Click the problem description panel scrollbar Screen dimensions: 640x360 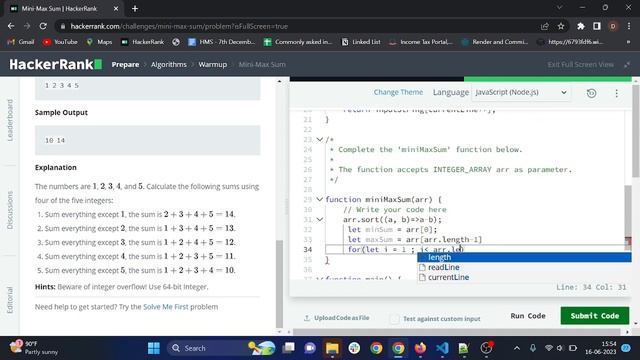click(x=280, y=284)
